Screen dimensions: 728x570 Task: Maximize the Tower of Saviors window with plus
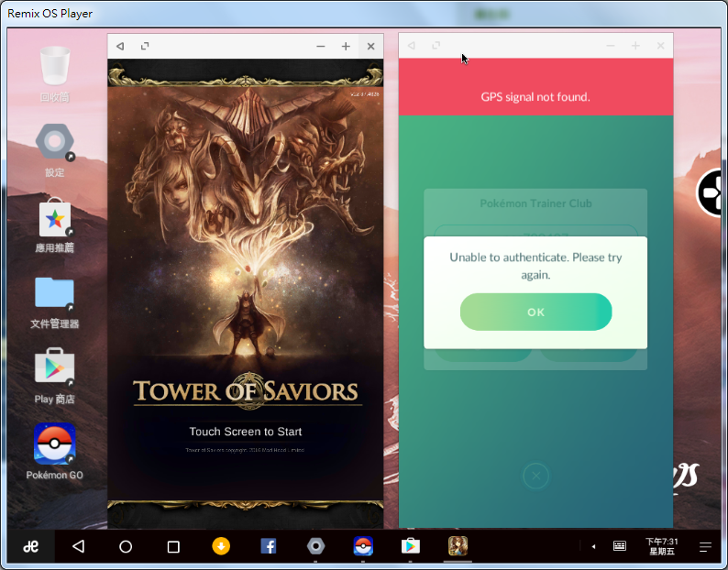tap(346, 47)
